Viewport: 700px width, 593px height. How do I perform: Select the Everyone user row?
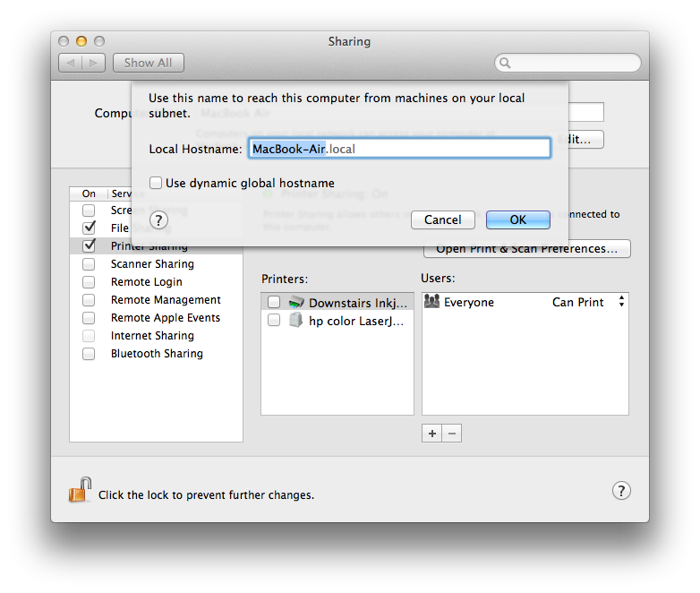coord(525,302)
